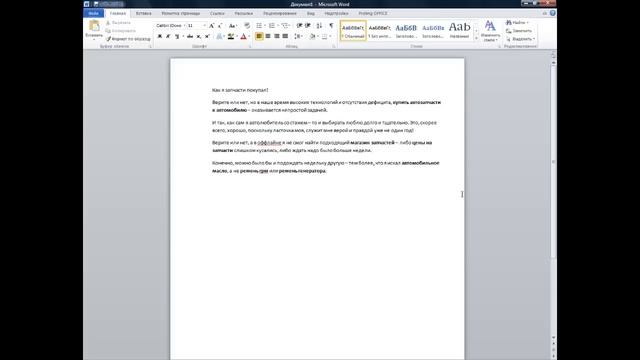Click the Cut (Вырезать) command
Viewport: 640px width, 360px height.
tap(118, 23)
